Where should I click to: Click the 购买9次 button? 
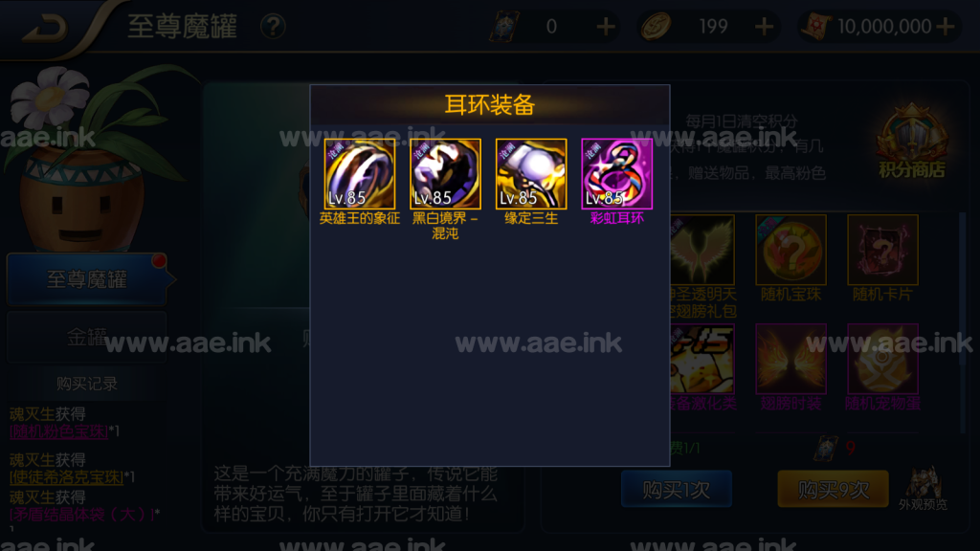tap(834, 489)
